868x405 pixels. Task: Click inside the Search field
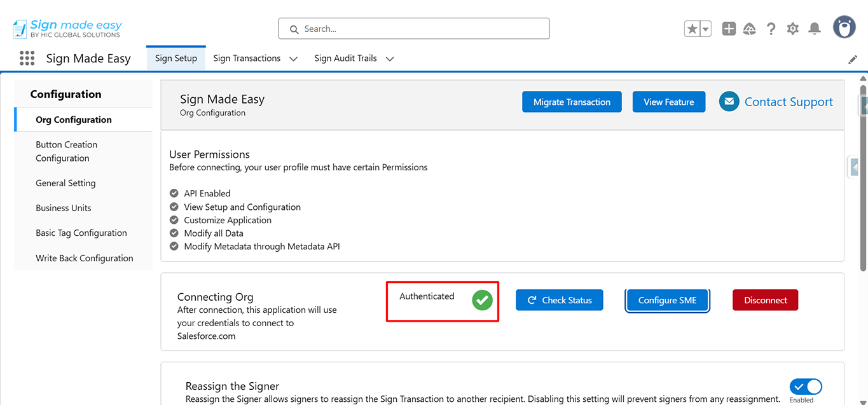pos(414,29)
